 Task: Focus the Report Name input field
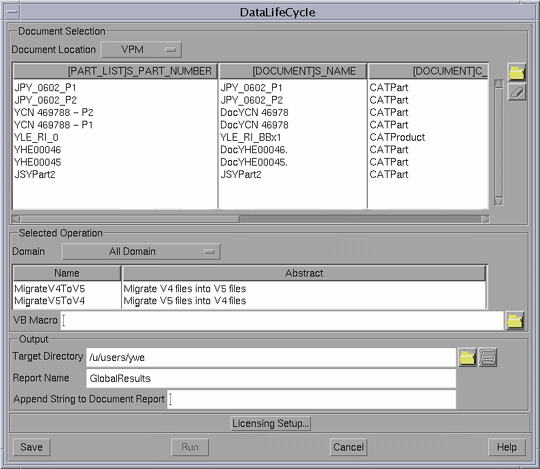[271, 378]
